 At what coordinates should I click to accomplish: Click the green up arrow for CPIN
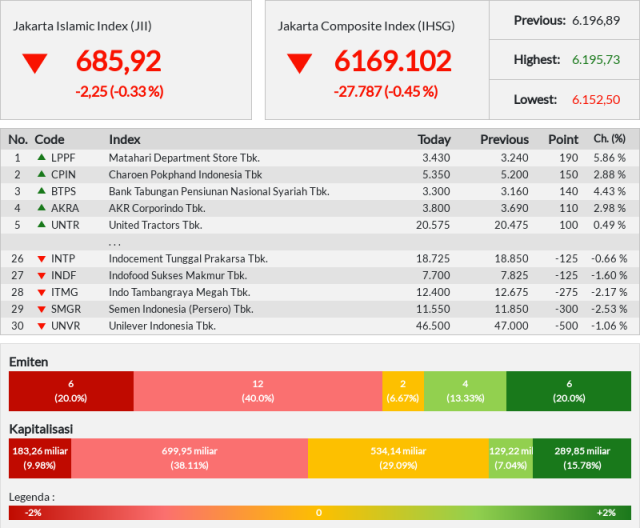click(x=41, y=174)
